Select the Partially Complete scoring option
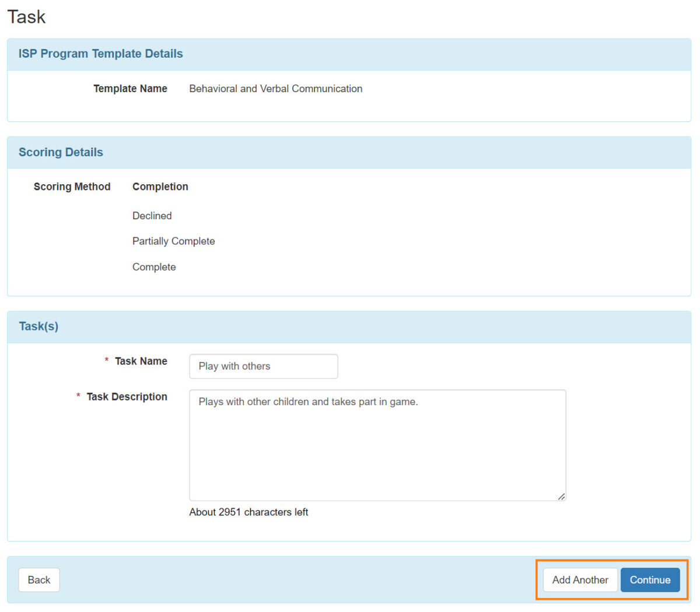This screenshot has width=700, height=612. [173, 241]
